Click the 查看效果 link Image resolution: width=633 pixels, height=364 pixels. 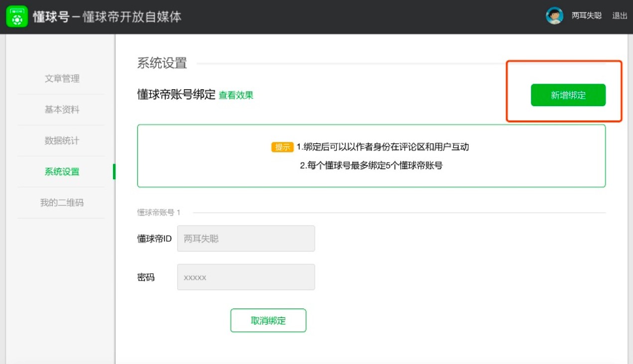pos(236,96)
